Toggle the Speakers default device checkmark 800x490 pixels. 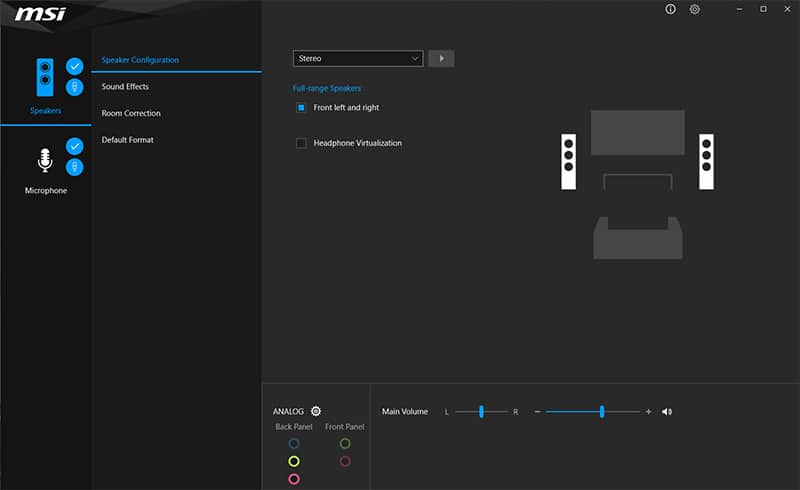tap(74, 66)
